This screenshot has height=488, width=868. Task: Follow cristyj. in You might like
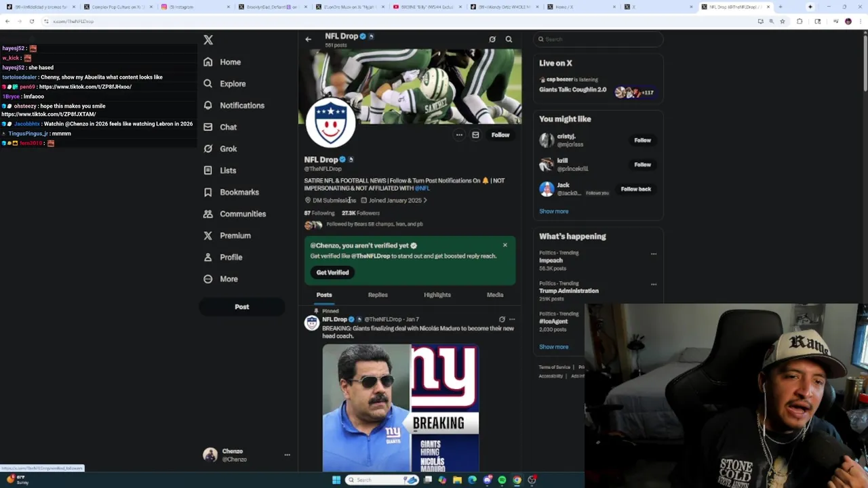pyautogui.click(x=642, y=140)
